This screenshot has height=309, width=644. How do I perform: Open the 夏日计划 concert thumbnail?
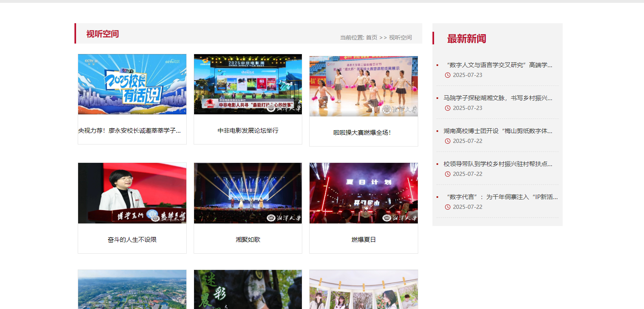(363, 193)
